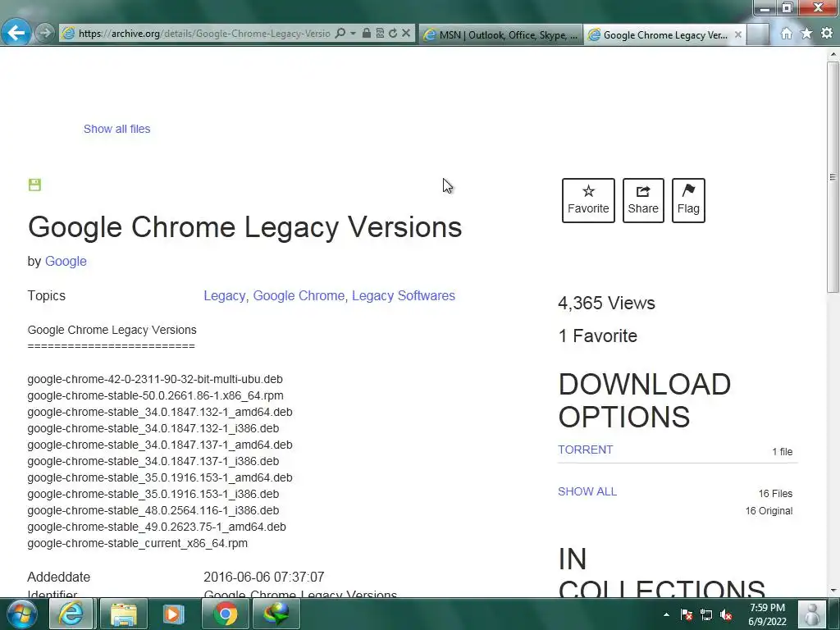Click the browser Back arrow button
840x630 pixels.
pyautogui.click(x=16, y=33)
